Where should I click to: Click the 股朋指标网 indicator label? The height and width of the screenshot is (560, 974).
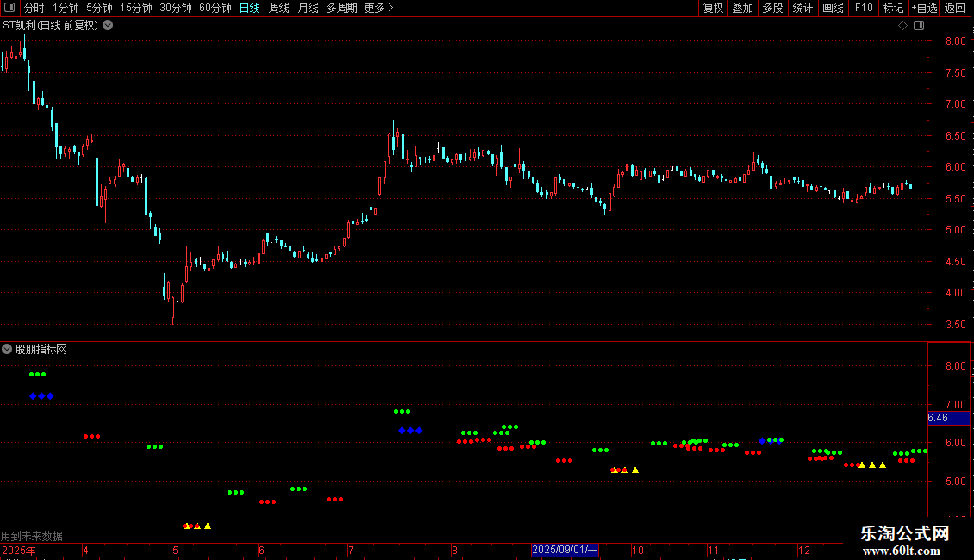(41, 350)
